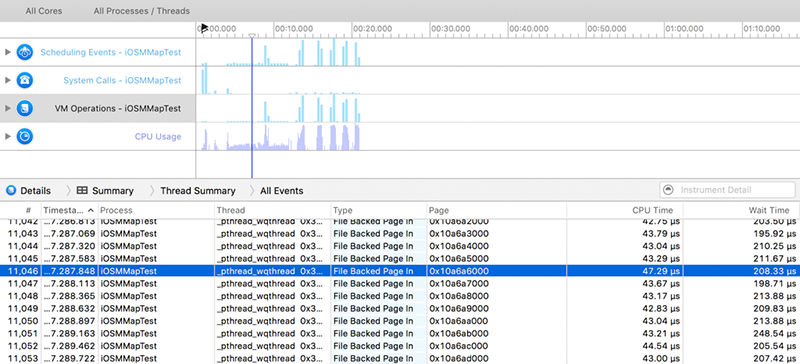Viewport: 800px width, 364px height.
Task: Open the All Processes / Threads filter
Action: [x=141, y=11]
